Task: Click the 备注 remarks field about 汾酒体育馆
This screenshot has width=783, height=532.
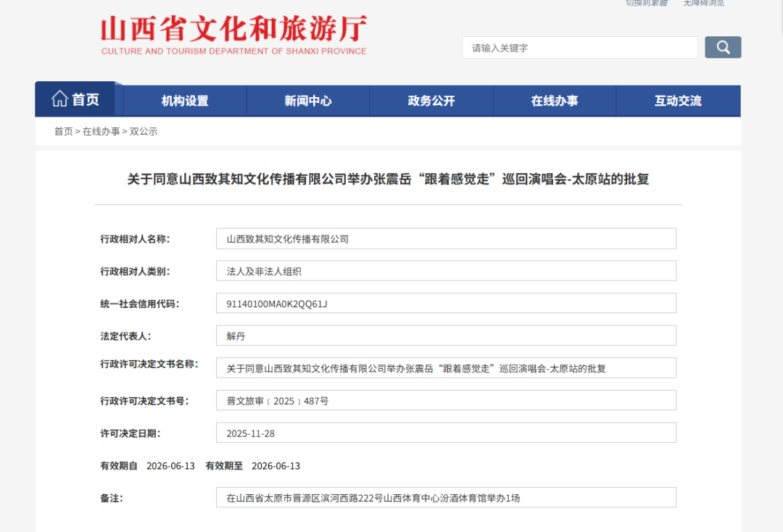Action: coord(446,497)
